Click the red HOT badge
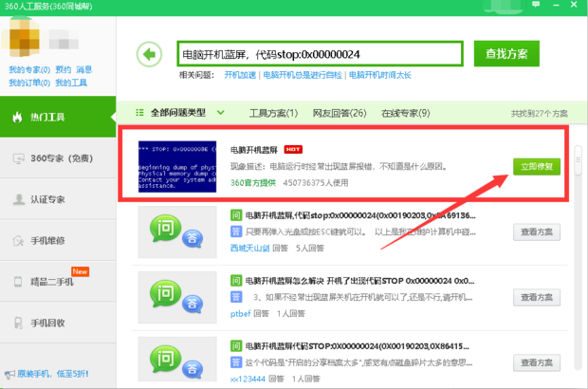 point(293,149)
